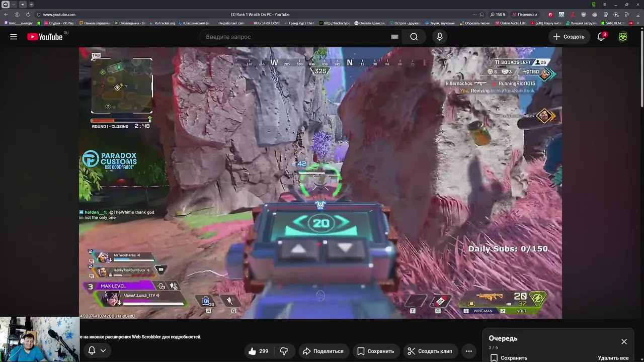The image size is (644, 362).
Task: Reload the page
Action: [28, 15]
